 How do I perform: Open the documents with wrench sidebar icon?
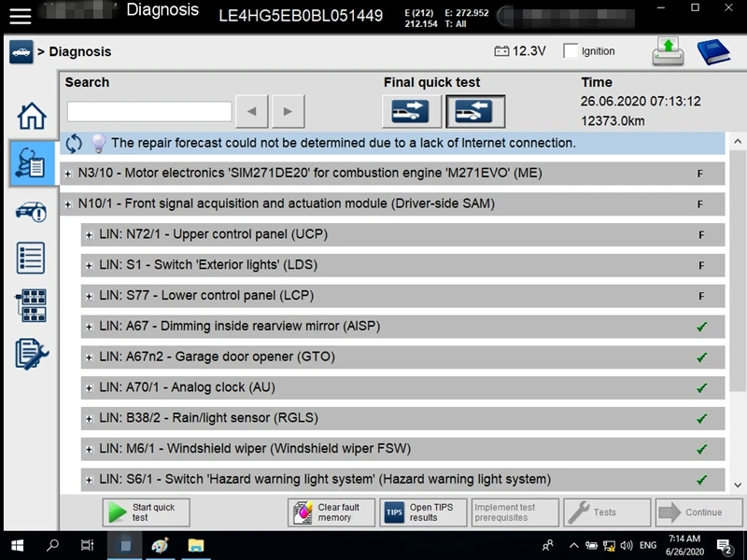[x=32, y=354]
